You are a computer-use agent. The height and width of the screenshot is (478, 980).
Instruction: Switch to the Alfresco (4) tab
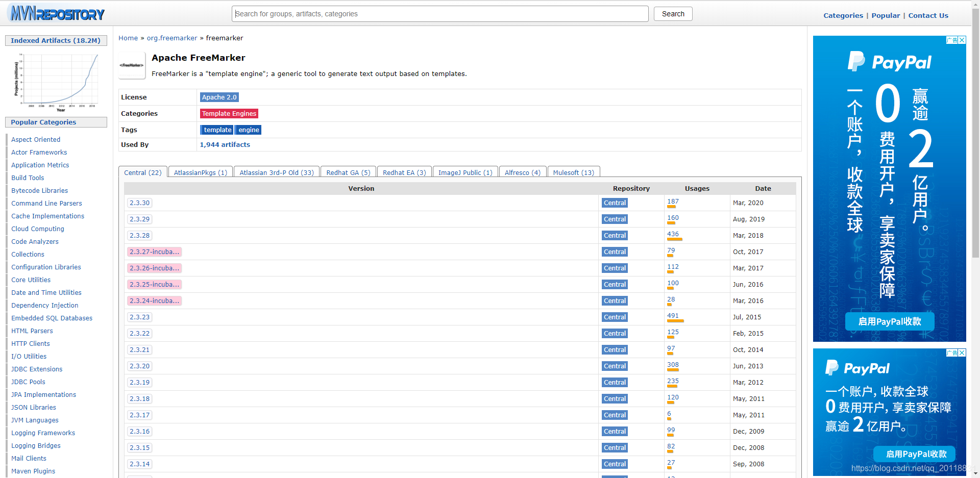click(x=523, y=172)
